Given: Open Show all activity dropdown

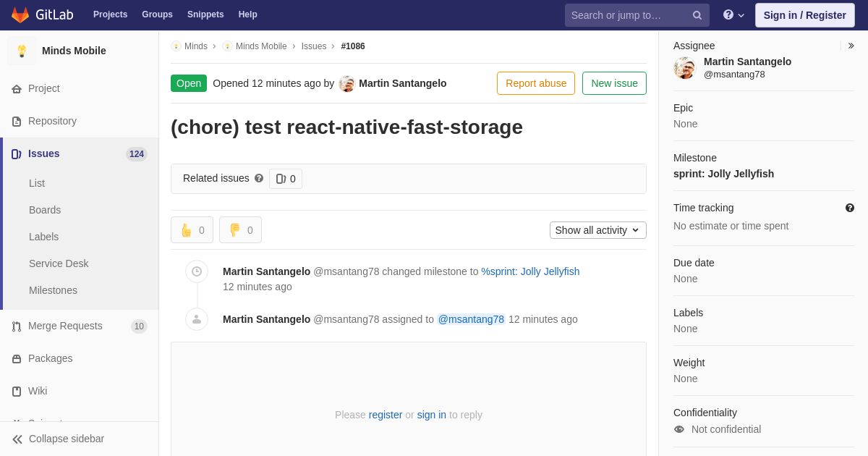Looking at the screenshot, I should point(598,230).
